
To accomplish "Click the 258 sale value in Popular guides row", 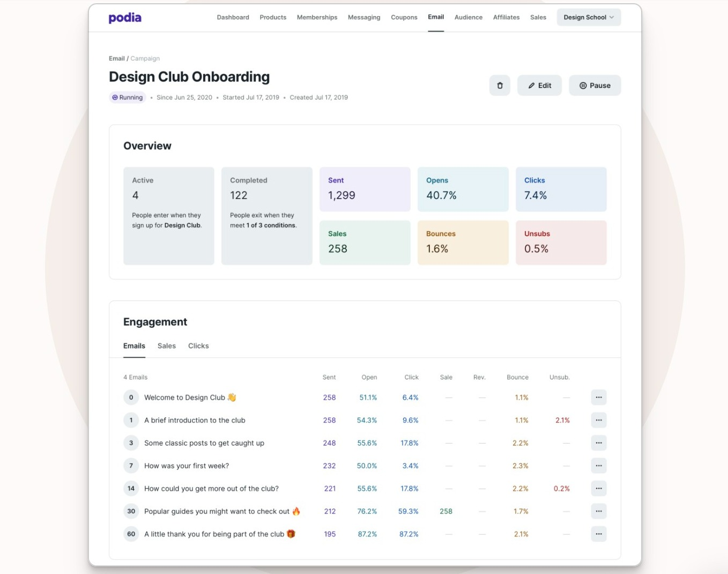I will [446, 511].
